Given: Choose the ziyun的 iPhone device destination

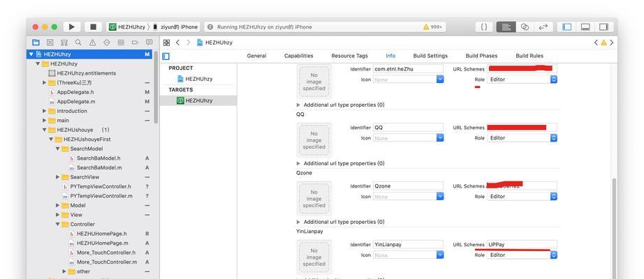Looking at the screenshot, I should click(175, 27).
